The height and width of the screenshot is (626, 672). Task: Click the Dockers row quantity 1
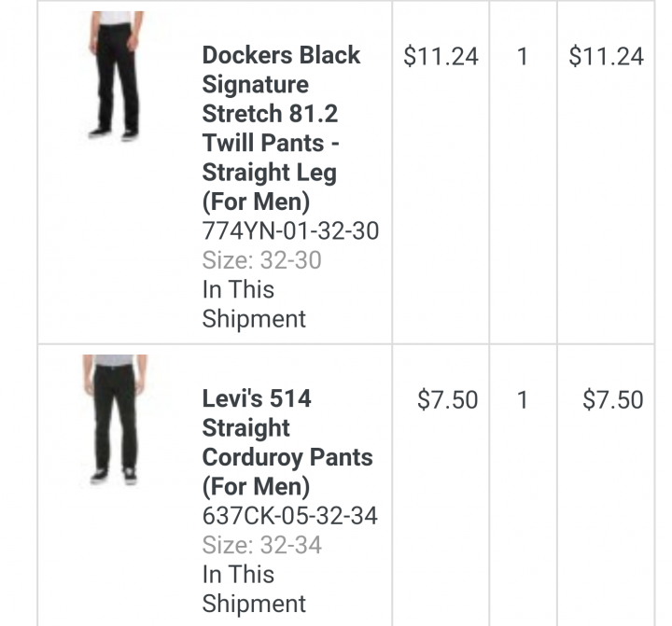tap(523, 56)
